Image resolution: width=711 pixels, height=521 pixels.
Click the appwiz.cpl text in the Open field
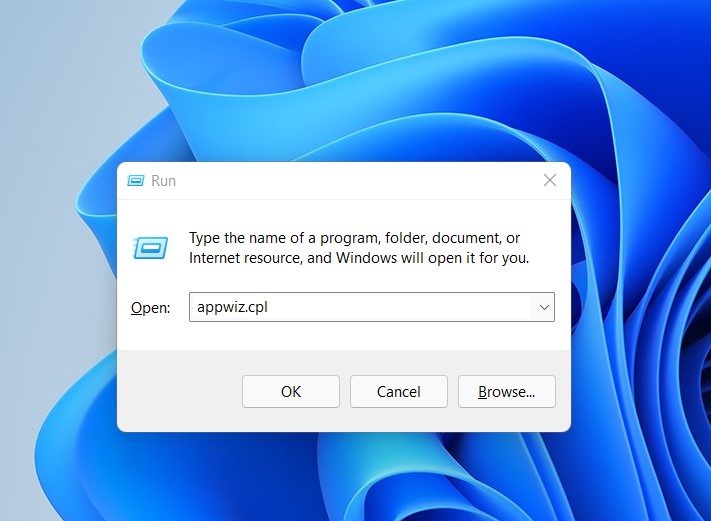[x=232, y=307]
